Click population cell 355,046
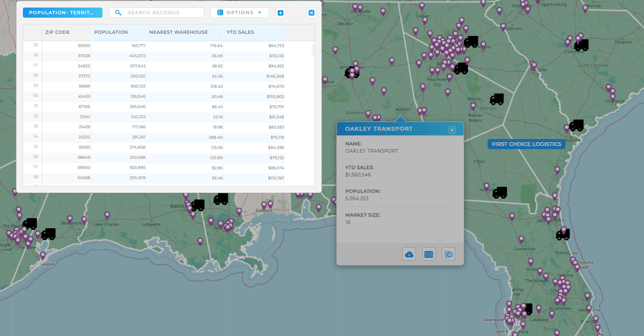Viewport: 644px width, 336px height. pyautogui.click(x=136, y=107)
